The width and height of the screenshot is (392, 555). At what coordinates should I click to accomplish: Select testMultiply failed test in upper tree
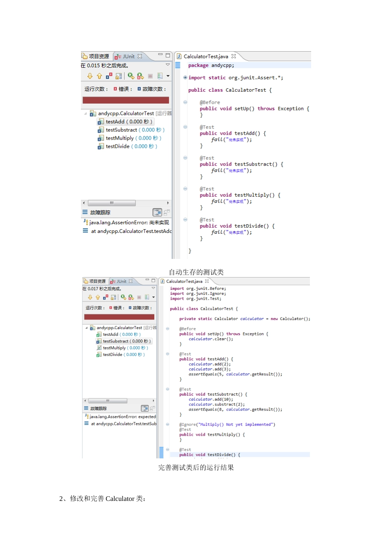130,138
